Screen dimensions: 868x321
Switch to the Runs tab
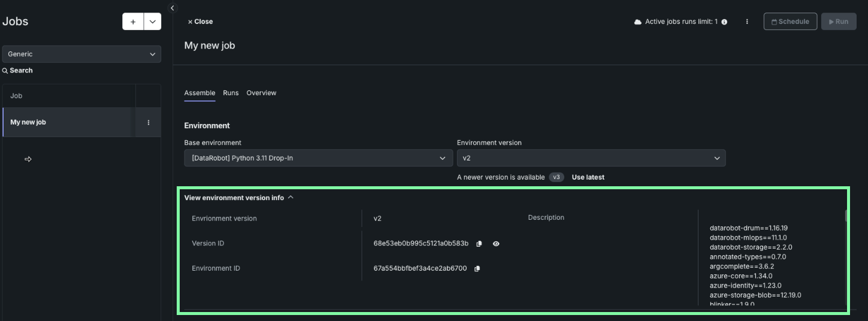231,93
